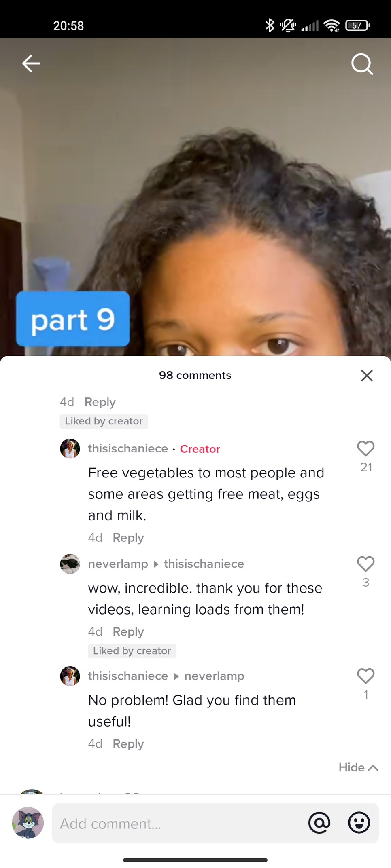
Task: Tap the @ mention icon
Action: 319,823
